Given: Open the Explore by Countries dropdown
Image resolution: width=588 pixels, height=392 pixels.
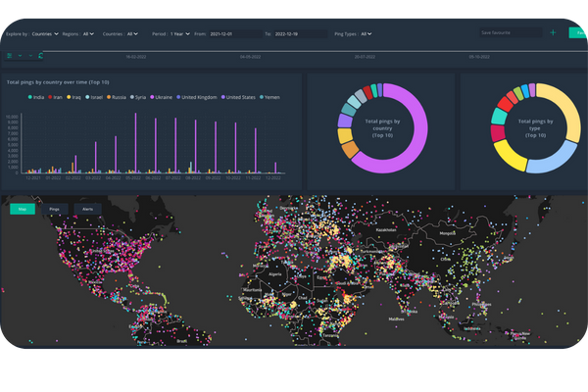Looking at the screenshot, I should point(45,33).
